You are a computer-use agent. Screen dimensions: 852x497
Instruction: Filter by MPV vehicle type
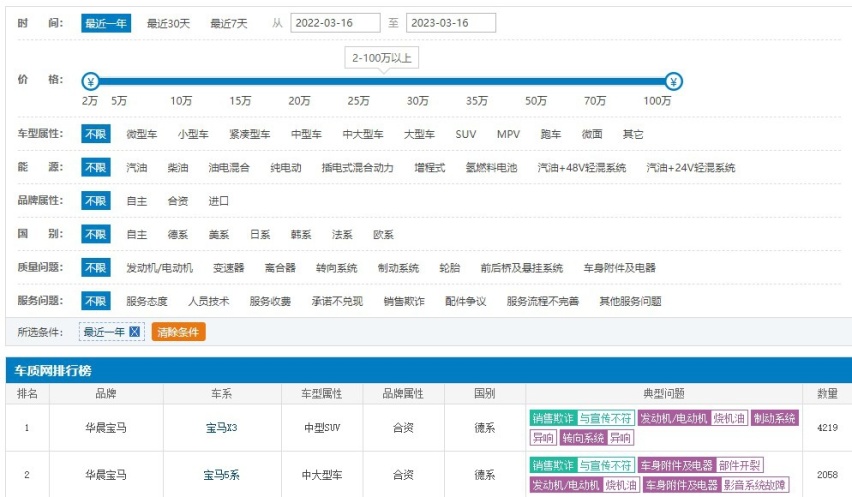pos(508,134)
